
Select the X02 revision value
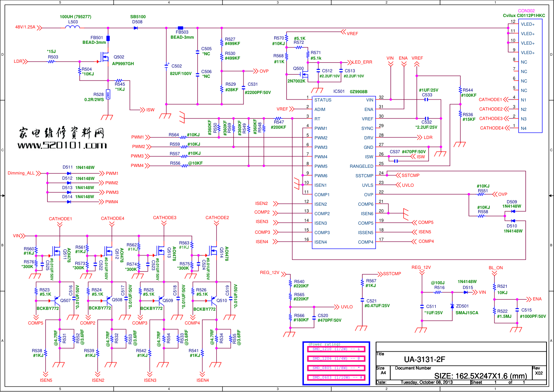click(539, 373)
